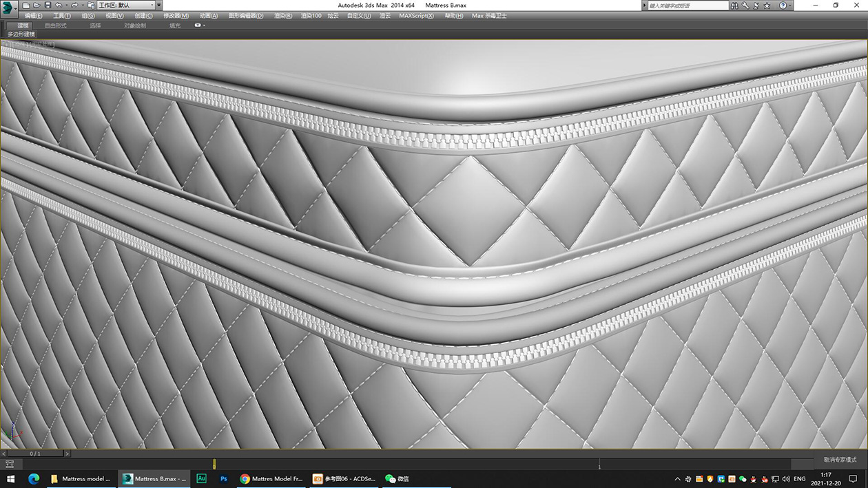
Task: Open the Max 杀毒卫士 menu
Action: (x=489, y=16)
